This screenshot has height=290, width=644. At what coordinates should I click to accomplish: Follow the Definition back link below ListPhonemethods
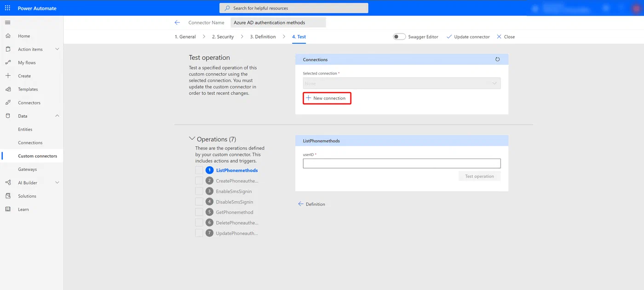click(x=311, y=204)
